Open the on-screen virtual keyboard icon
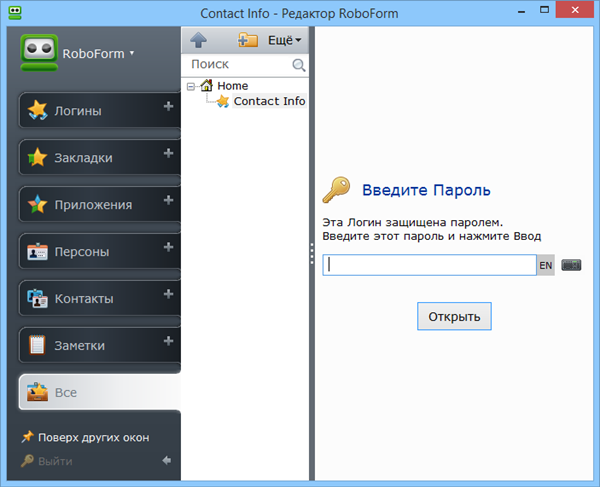 (x=571, y=265)
